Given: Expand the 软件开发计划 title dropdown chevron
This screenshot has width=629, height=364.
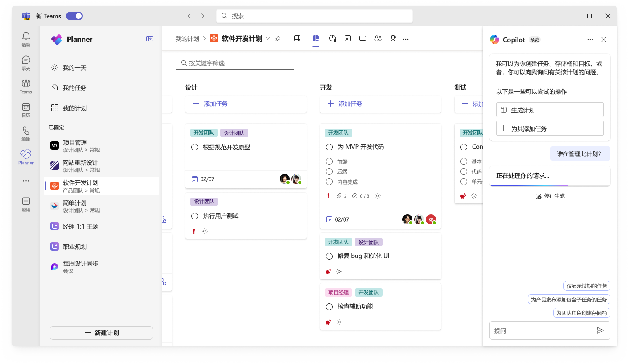Looking at the screenshot, I should pos(268,39).
